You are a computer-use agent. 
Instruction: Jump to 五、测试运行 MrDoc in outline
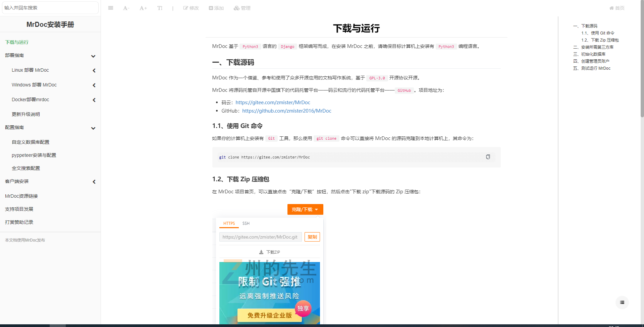pos(592,68)
